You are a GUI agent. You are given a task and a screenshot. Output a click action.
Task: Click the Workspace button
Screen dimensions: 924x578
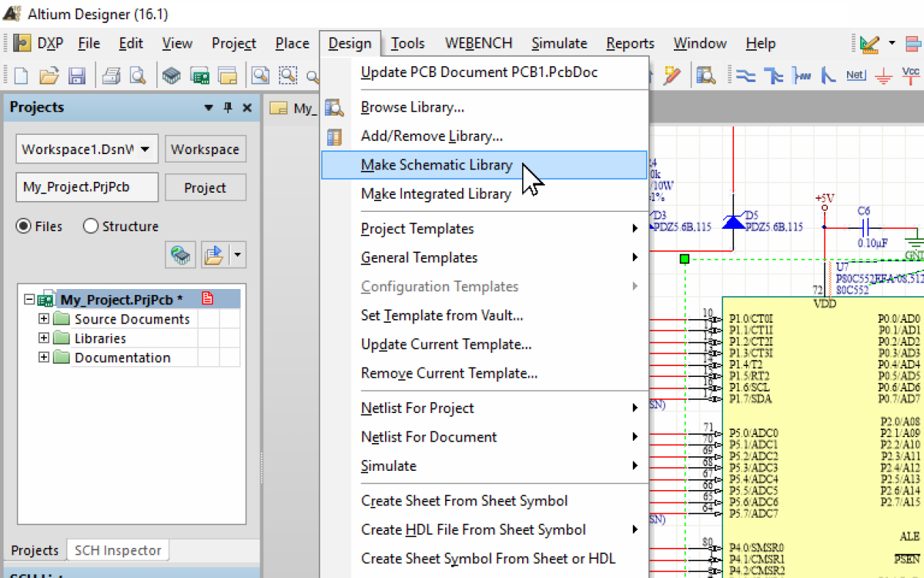(x=205, y=148)
